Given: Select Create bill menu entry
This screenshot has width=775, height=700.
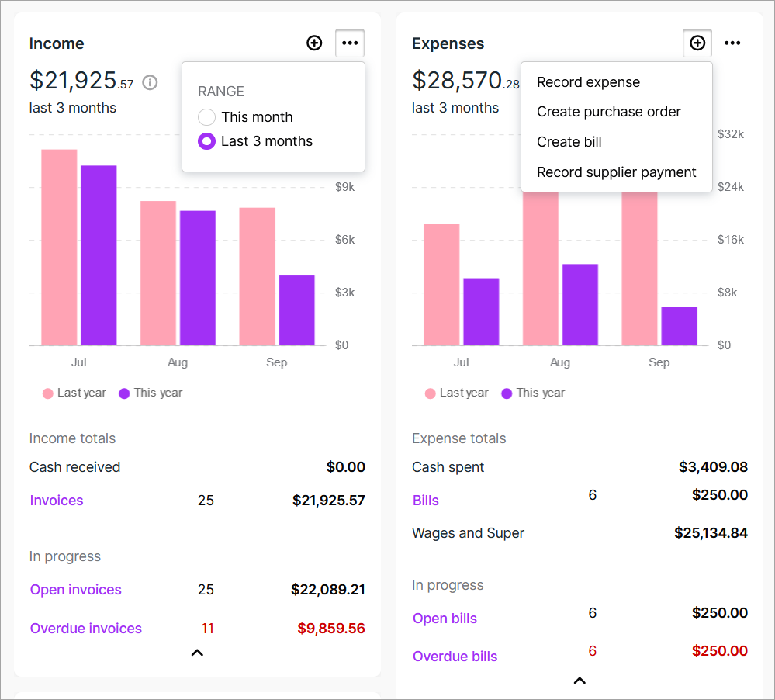Looking at the screenshot, I should pyautogui.click(x=569, y=142).
